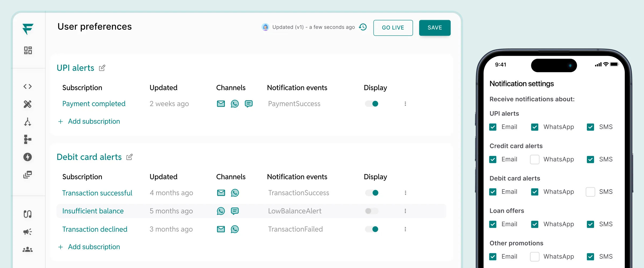Open the workflow tree sidebar icon
This screenshot has height=268, width=644.
click(x=28, y=139)
